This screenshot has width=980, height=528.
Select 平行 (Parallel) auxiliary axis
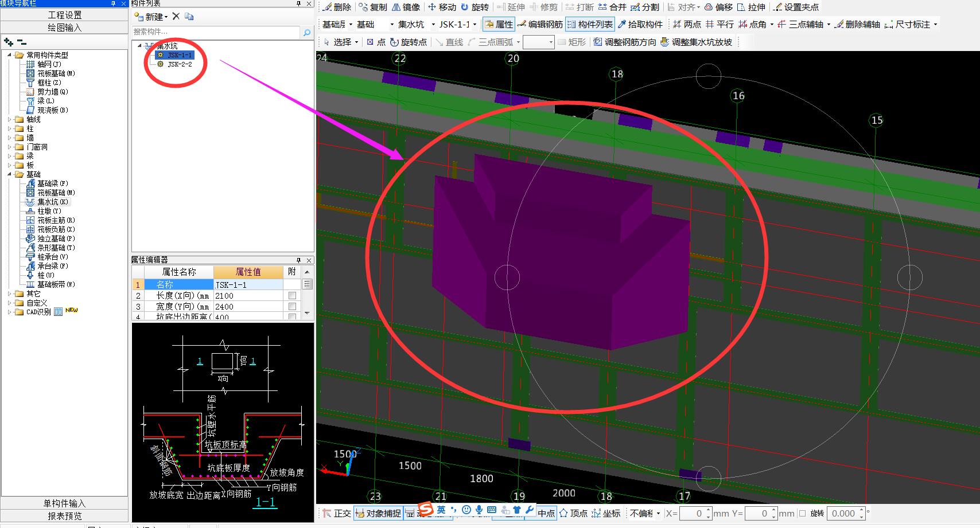click(x=720, y=24)
